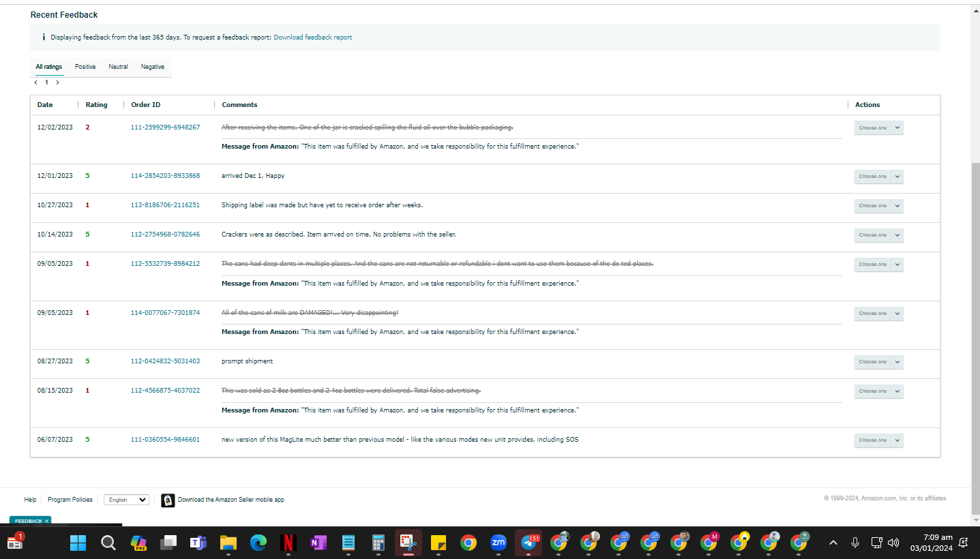Switch to the Positive feedback tab
Viewport: 980px width, 559px height.
[85, 67]
